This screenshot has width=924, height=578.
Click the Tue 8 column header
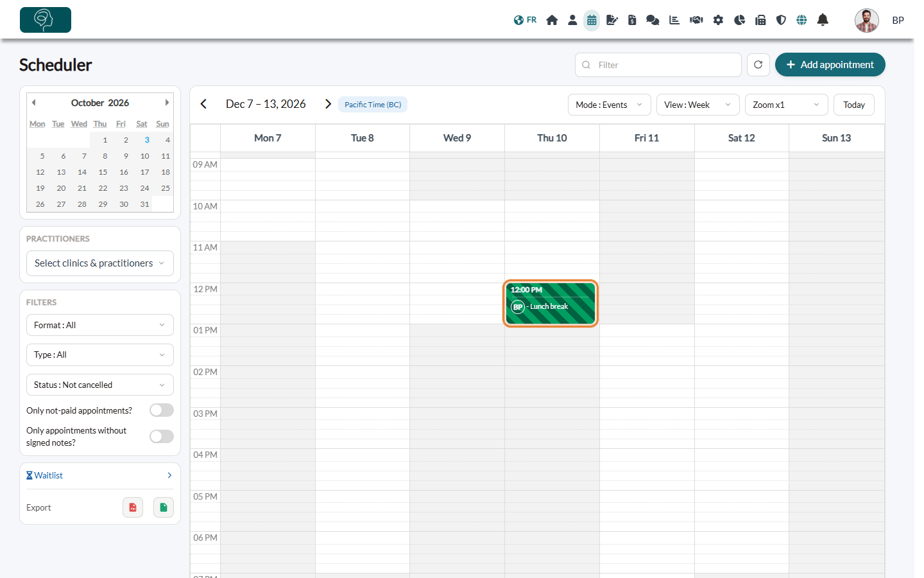click(362, 138)
